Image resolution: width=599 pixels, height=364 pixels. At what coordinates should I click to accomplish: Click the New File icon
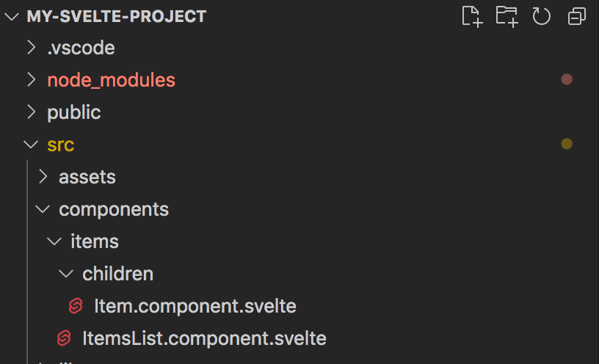pos(472,16)
